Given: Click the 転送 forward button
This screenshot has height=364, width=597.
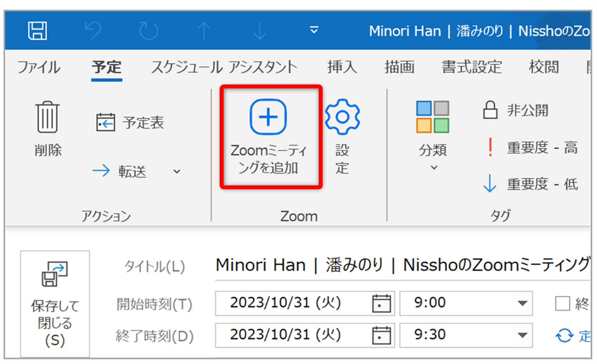Looking at the screenshot, I should click(x=119, y=171).
